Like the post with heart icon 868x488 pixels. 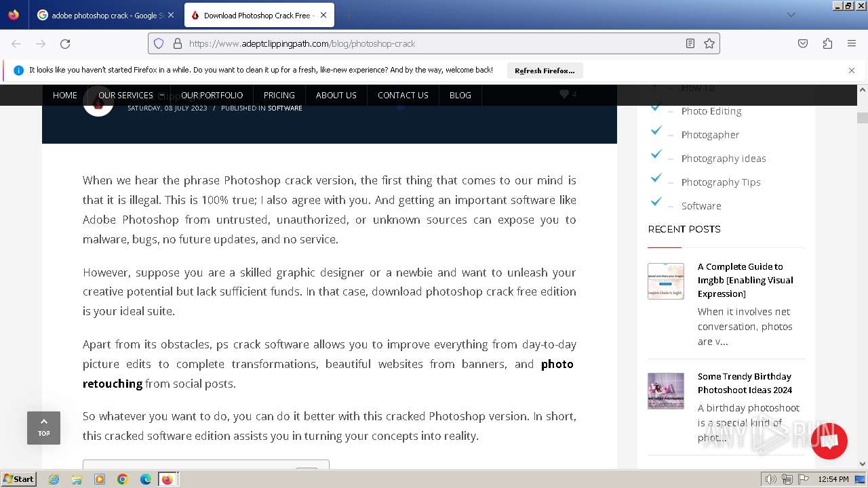coord(564,94)
